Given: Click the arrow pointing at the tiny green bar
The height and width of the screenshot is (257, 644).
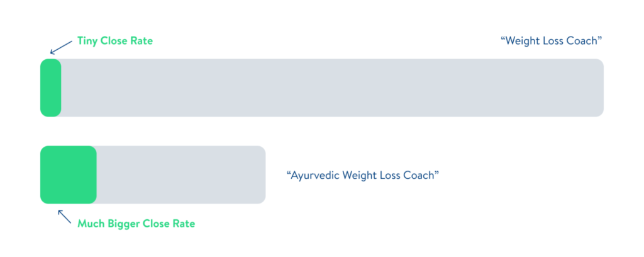Looking at the screenshot, I should pos(60,47).
